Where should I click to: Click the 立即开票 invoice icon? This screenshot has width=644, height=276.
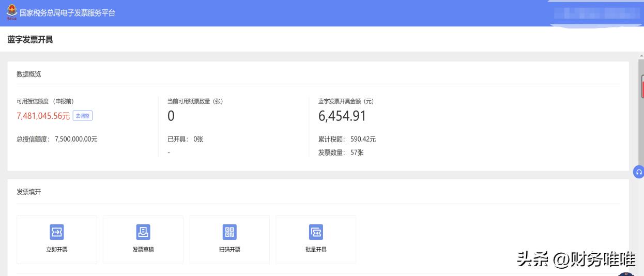(57, 233)
